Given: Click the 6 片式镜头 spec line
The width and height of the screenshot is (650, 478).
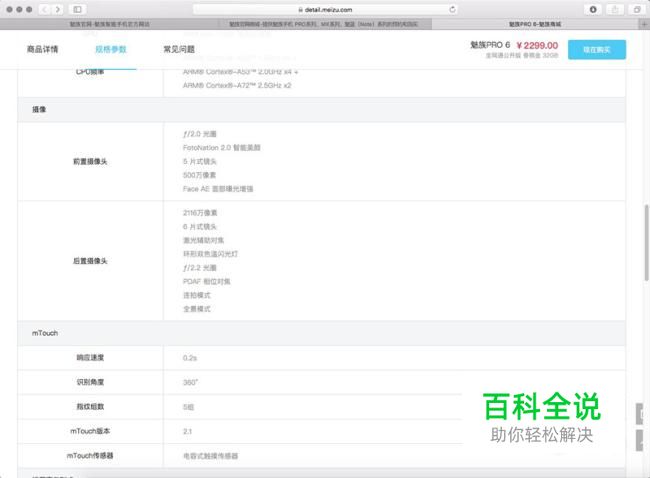Looking at the screenshot, I should (200, 226).
